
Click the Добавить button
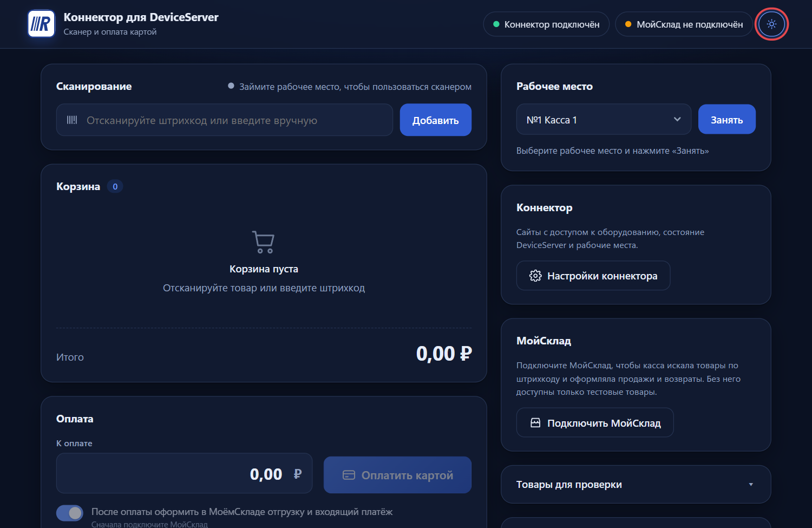[x=436, y=120]
